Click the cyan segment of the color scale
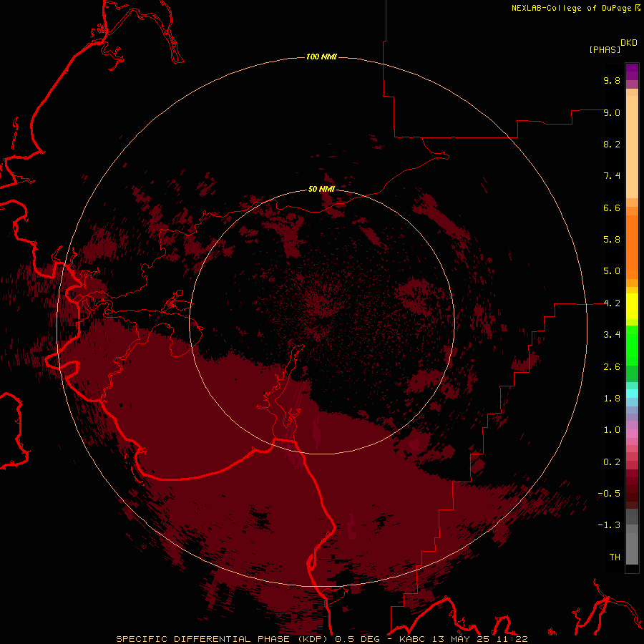Image resolution: width=644 pixels, height=644 pixels. pyautogui.click(x=632, y=393)
